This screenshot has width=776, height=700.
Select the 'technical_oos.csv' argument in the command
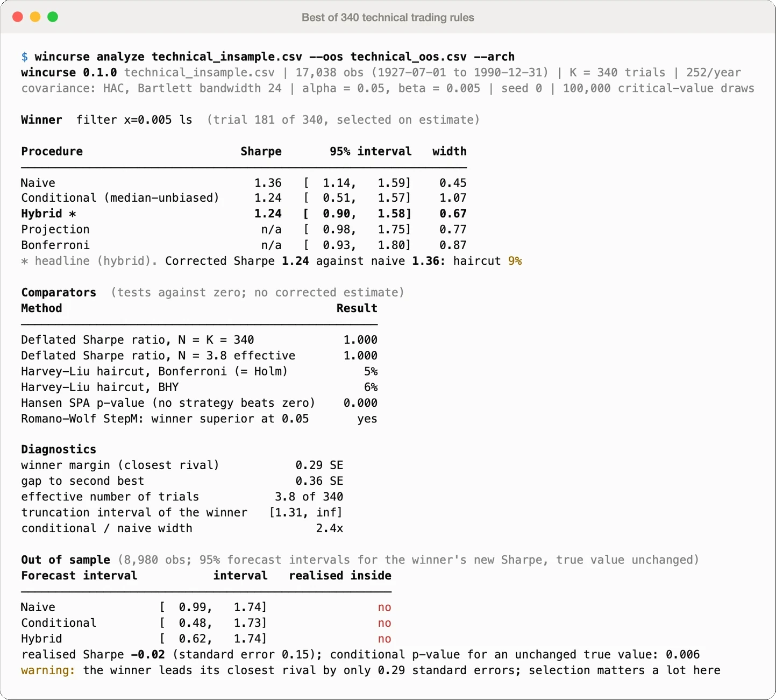pyautogui.click(x=409, y=56)
